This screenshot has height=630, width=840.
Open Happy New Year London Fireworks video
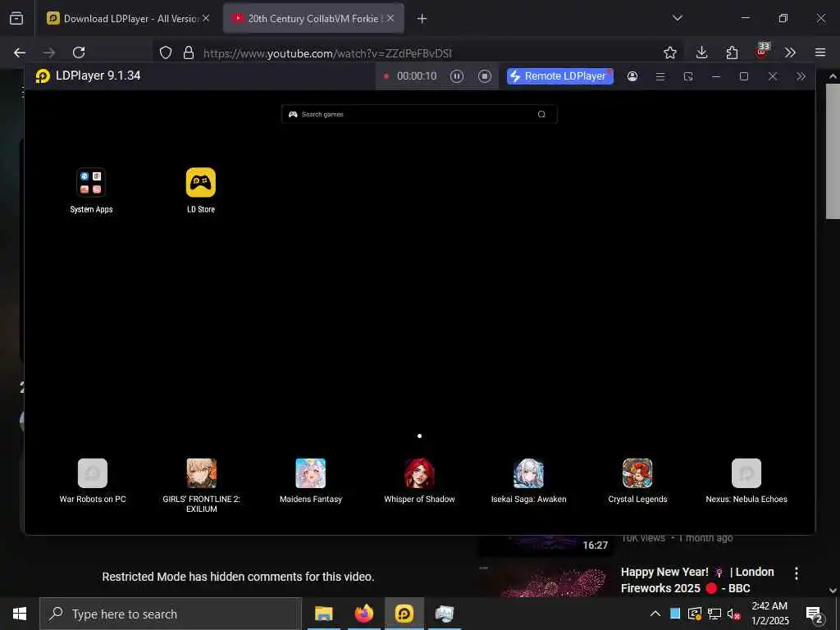coord(697,580)
